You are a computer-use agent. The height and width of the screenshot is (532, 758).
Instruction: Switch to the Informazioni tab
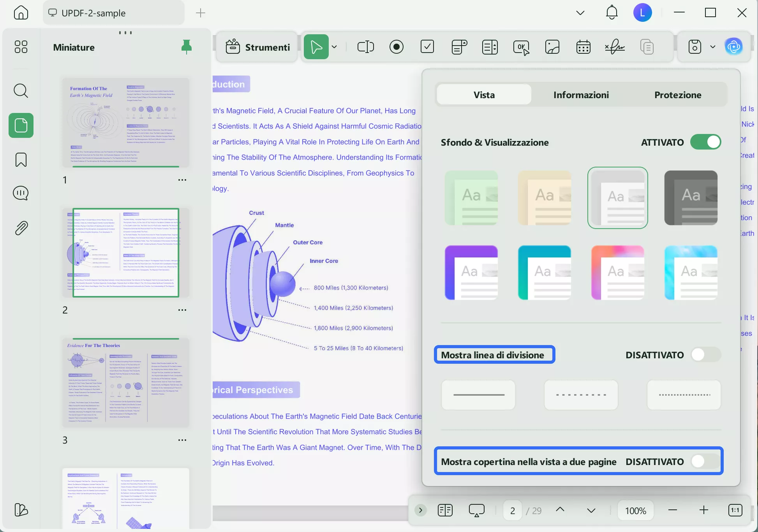pos(581,95)
